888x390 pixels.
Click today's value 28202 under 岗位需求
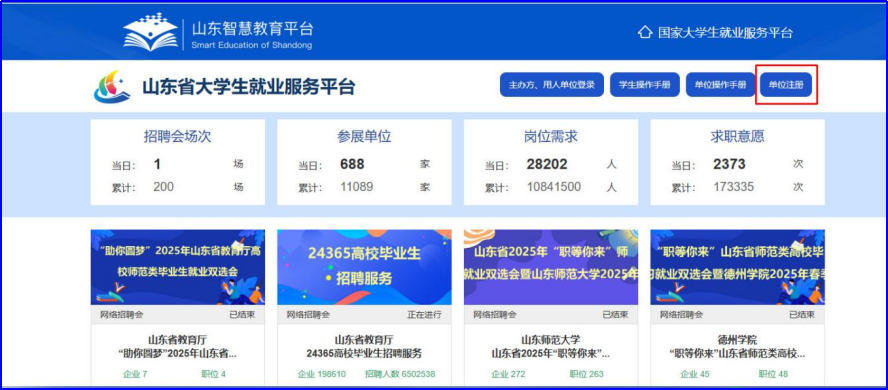click(x=547, y=165)
